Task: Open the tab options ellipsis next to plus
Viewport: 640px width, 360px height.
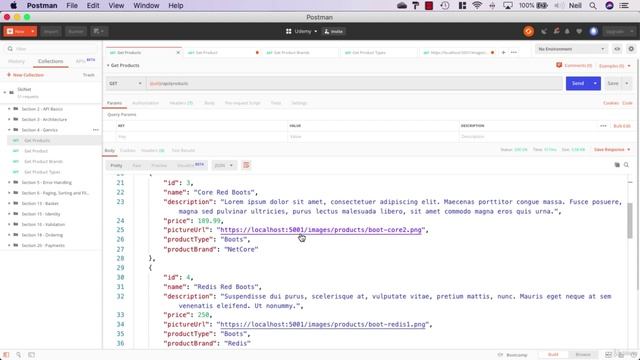Action: point(514,53)
